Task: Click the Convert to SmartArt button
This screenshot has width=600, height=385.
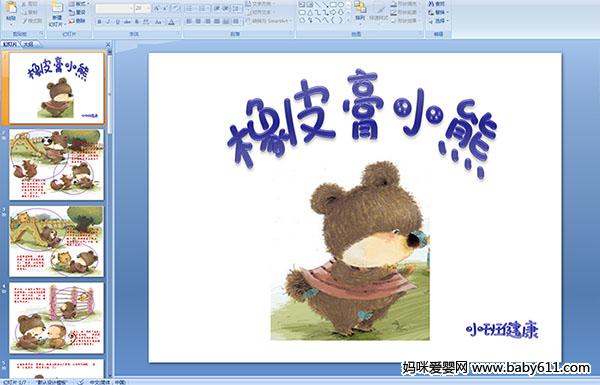Action: pos(267,21)
